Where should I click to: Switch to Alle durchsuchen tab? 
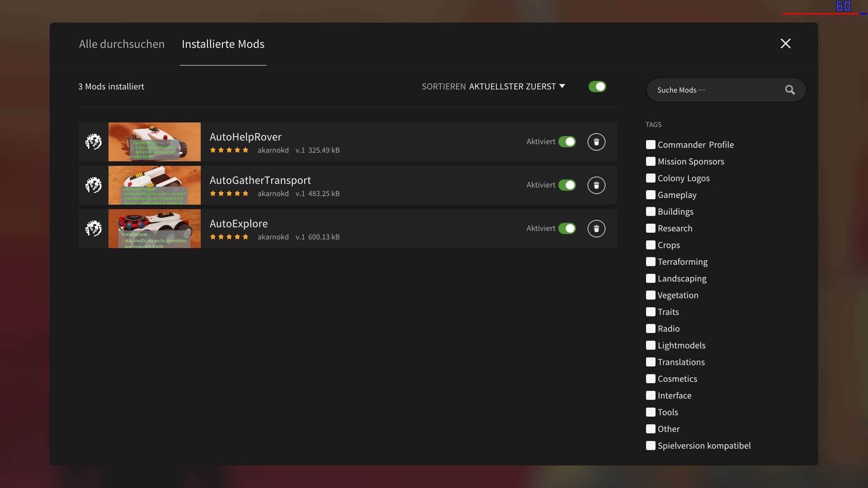point(122,44)
